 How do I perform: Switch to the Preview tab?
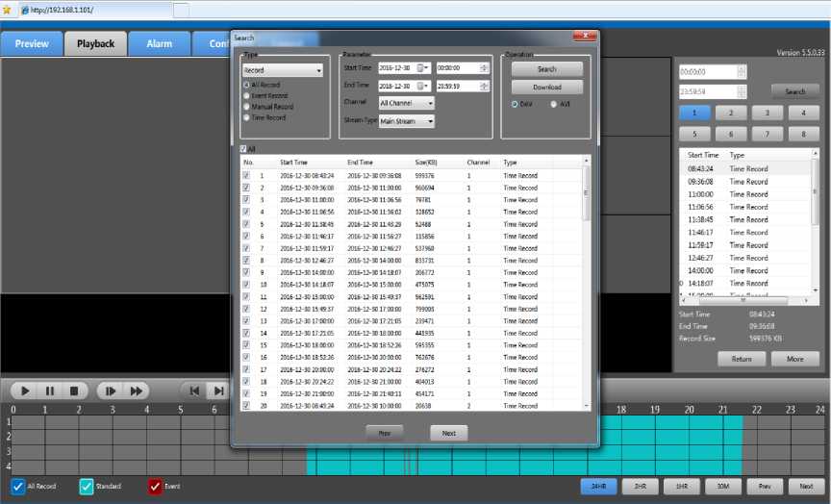pyautogui.click(x=32, y=44)
